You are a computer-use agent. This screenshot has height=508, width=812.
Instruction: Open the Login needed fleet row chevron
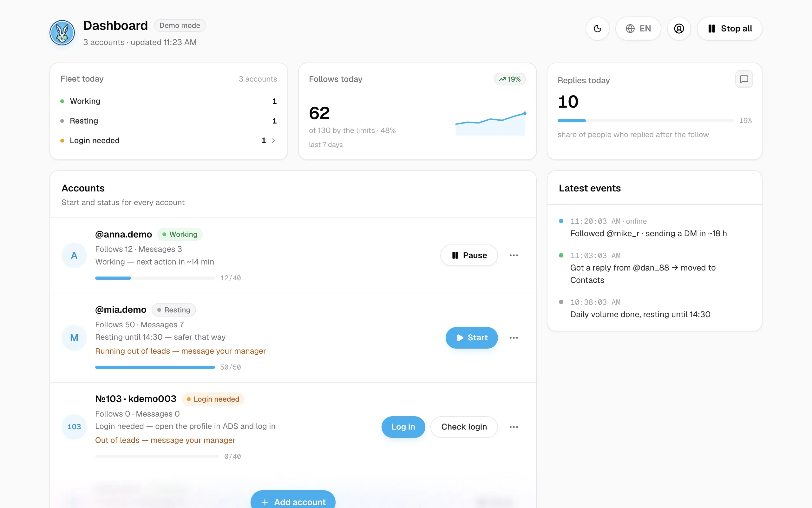(x=273, y=140)
